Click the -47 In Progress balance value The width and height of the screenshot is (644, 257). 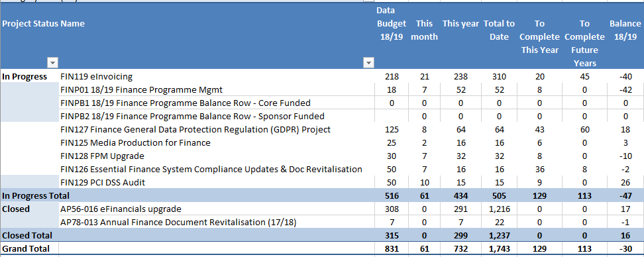626,195
